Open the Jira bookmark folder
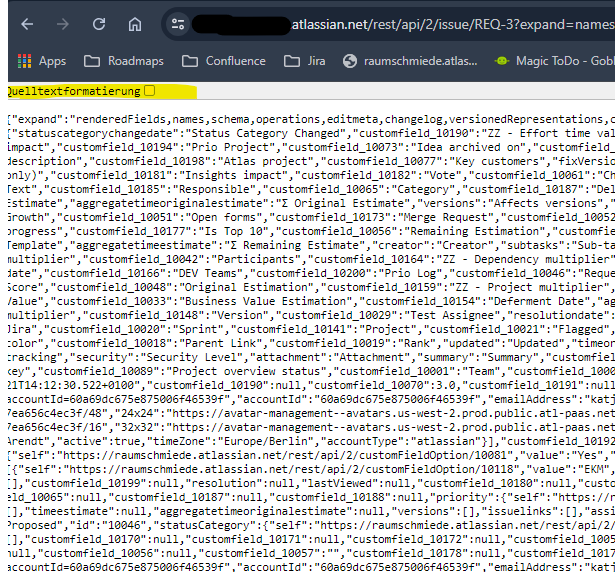 tap(305, 61)
